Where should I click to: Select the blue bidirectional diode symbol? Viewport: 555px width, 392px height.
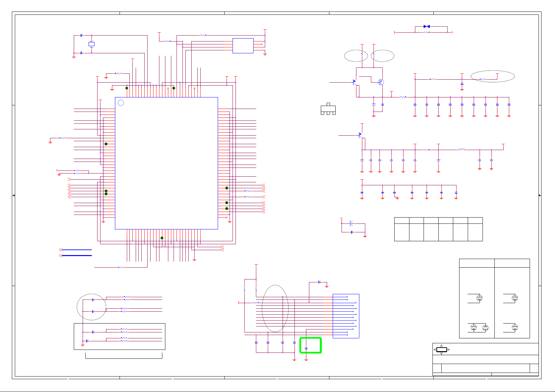427,26
